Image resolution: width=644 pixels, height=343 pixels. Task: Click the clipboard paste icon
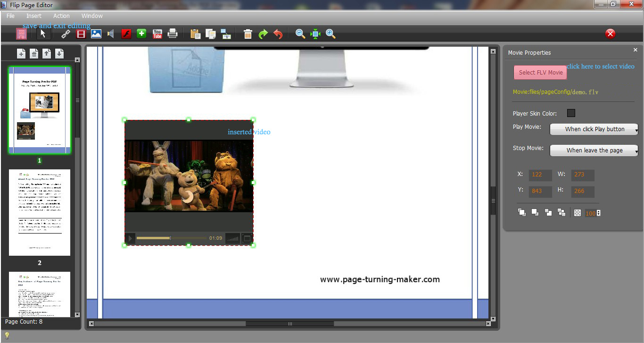[x=195, y=34]
